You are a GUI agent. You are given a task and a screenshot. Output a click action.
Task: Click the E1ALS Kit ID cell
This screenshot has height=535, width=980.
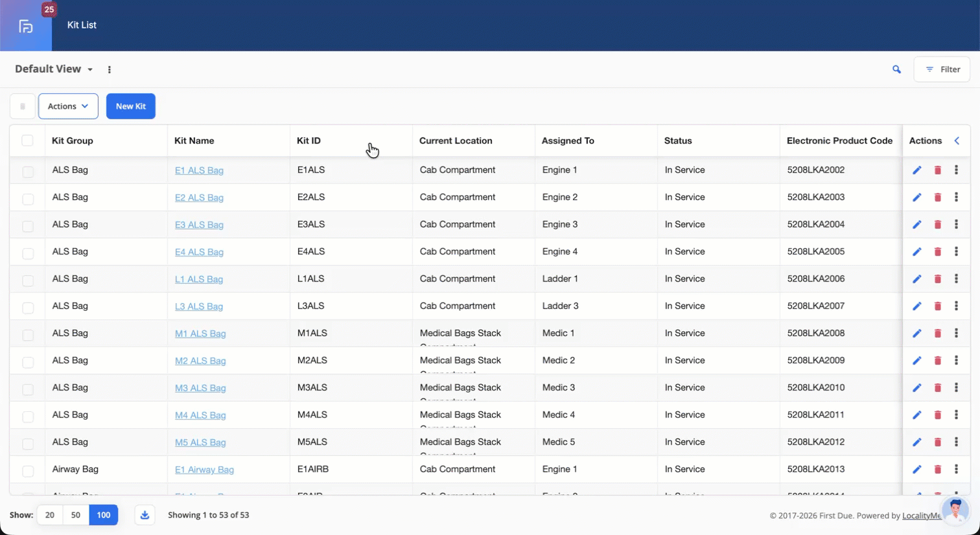(351, 170)
